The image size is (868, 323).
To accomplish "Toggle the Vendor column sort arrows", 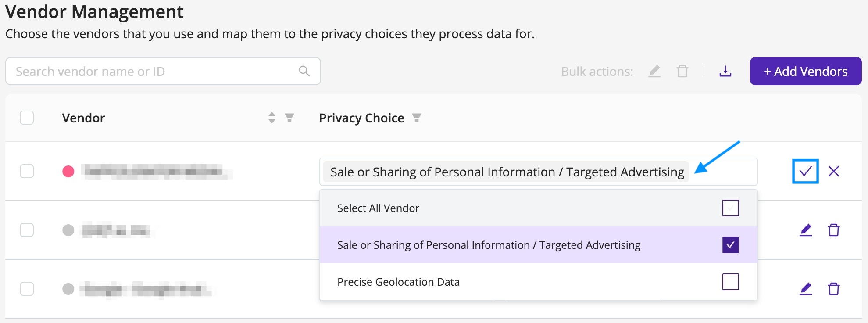I will pyautogui.click(x=272, y=118).
